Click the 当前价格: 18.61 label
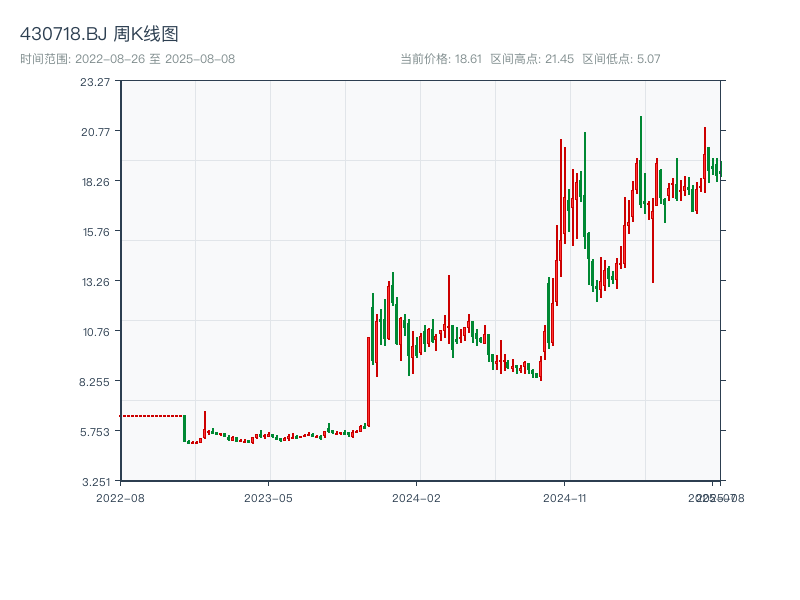Screen dimensions: 800x600 click(441, 59)
